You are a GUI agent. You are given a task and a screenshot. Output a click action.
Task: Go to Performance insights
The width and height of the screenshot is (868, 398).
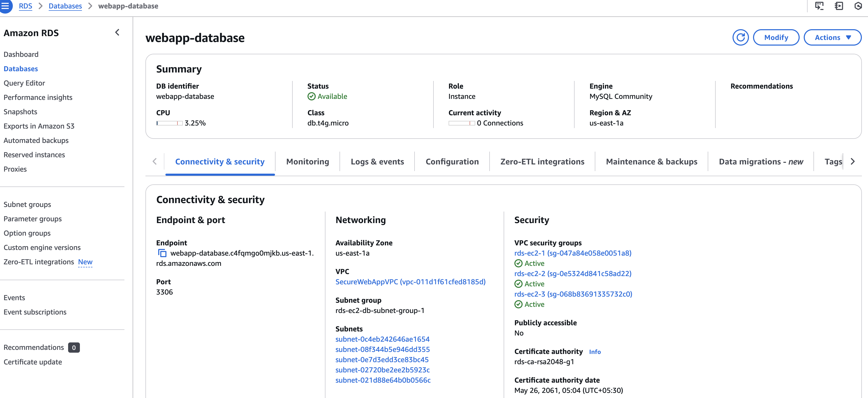click(x=38, y=97)
